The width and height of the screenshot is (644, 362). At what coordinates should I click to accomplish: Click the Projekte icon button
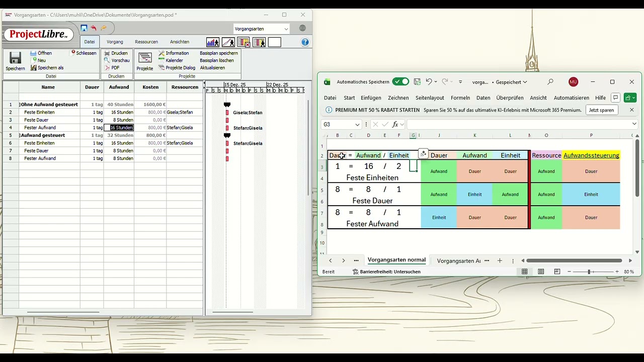pos(145,61)
